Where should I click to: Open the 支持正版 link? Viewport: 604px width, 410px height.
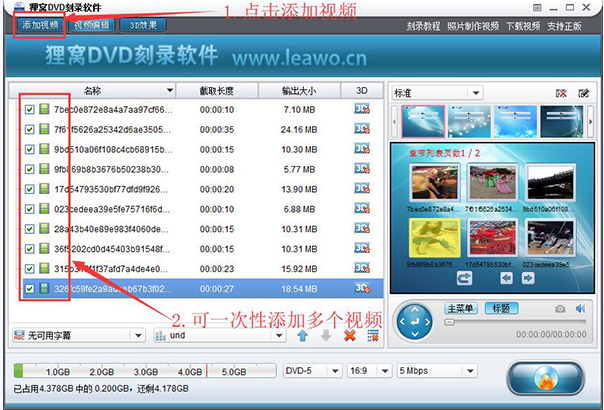564,26
